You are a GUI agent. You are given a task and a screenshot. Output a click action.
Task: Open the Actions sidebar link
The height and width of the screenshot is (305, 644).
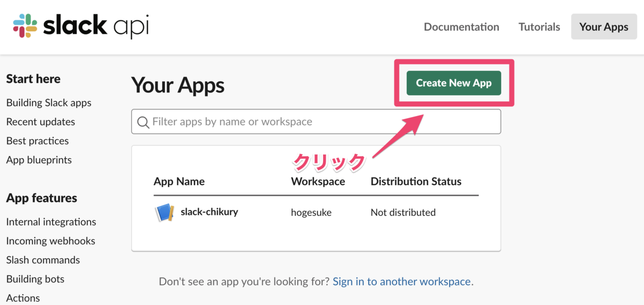[x=23, y=298]
